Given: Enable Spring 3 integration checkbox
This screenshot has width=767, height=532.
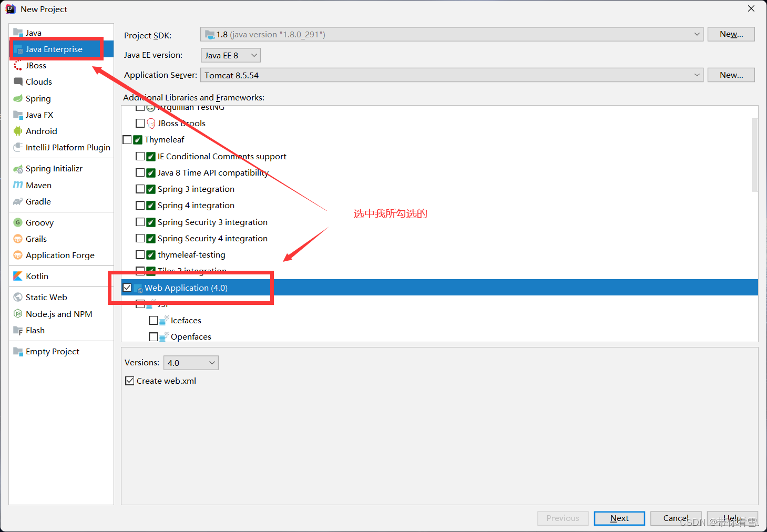Looking at the screenshot, I should coord(140,189).
